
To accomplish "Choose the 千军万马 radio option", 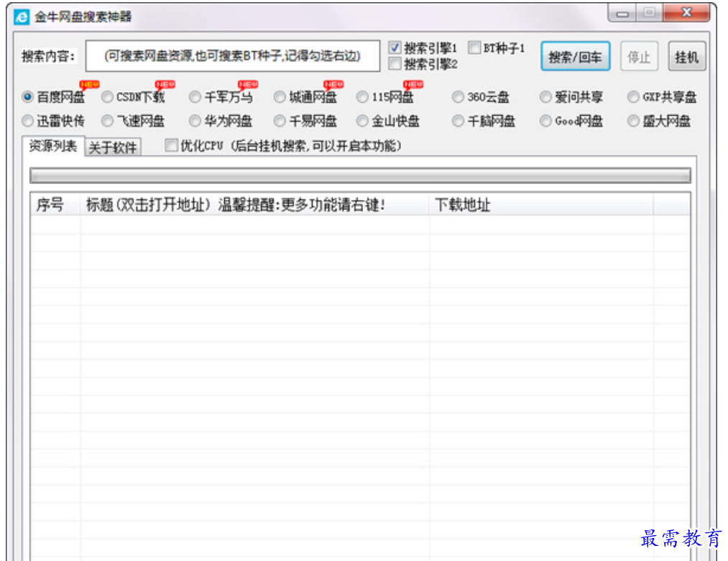I will click(x=195, y=97).
